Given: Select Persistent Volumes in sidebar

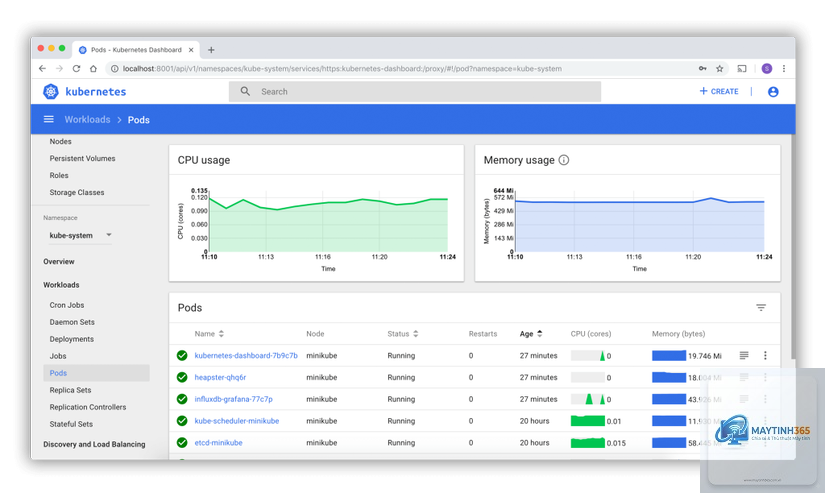Looking at the screenshot, I should point(82,158).
